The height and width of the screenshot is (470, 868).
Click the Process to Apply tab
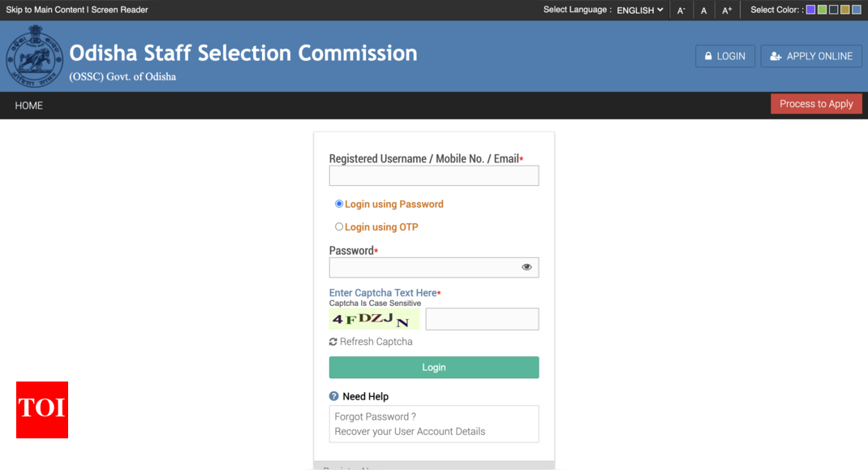[x=816, y=104]
